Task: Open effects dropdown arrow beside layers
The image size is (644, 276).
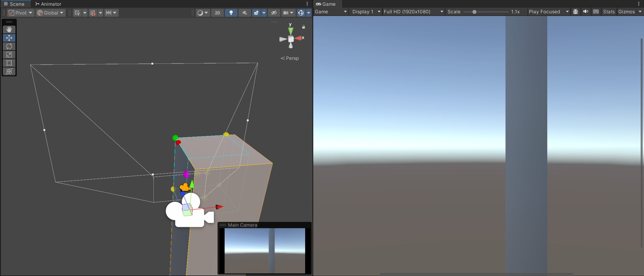Action: [x=264, y=13]
